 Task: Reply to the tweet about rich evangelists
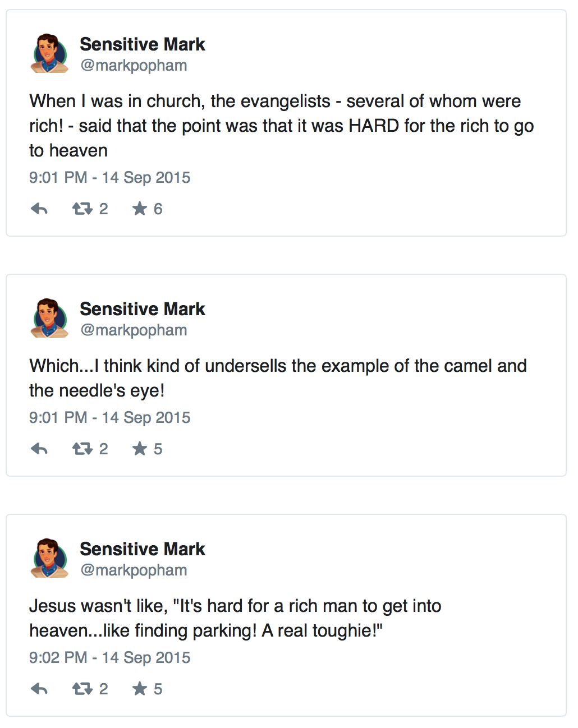click(x=39, y=209)
